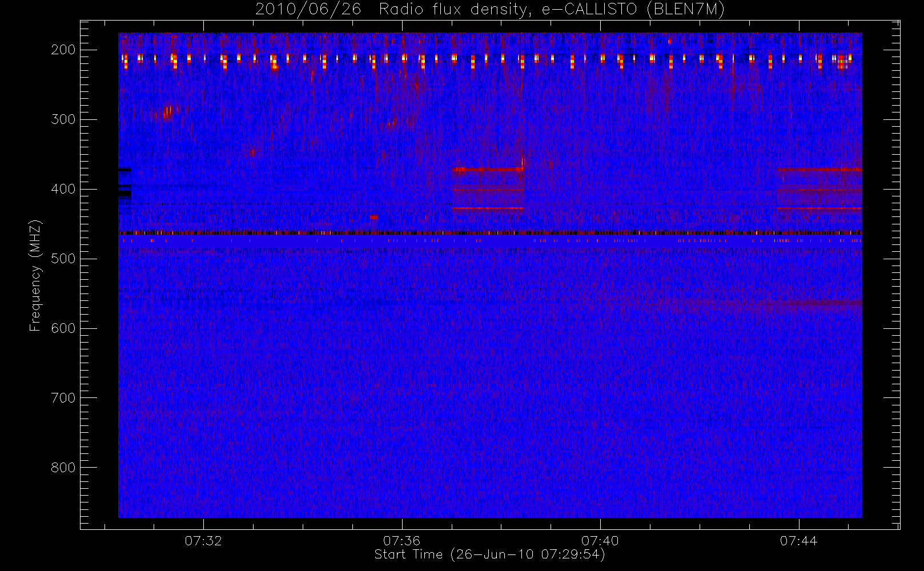Viewport: 924px width, 571px height.
Task: Click the 400 frequency tick label
Action: coord(63,189)
